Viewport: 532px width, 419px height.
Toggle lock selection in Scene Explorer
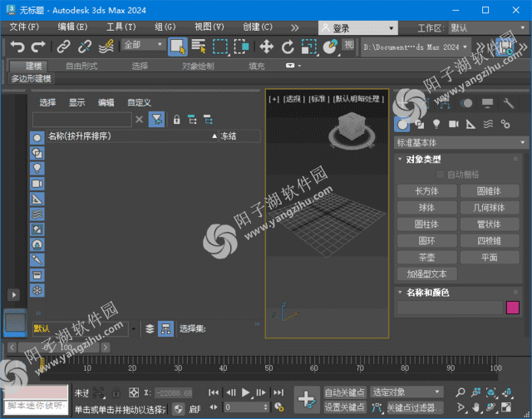coord(176,120)
